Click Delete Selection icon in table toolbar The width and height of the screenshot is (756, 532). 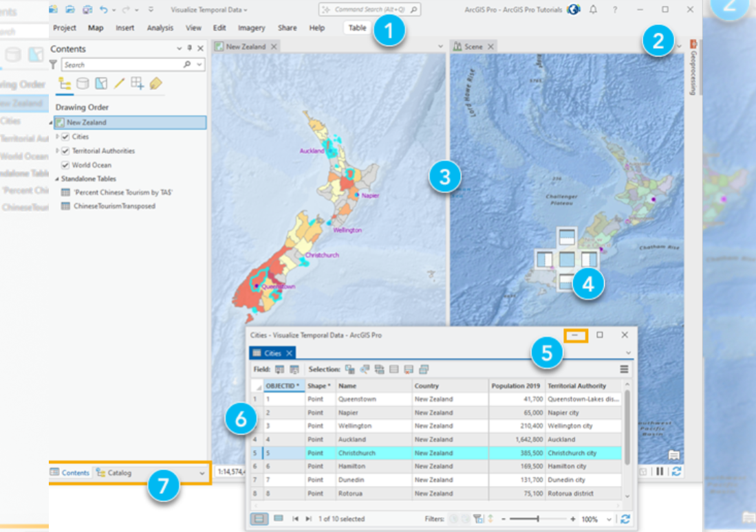pyautogui.click(x=409, y=369)
